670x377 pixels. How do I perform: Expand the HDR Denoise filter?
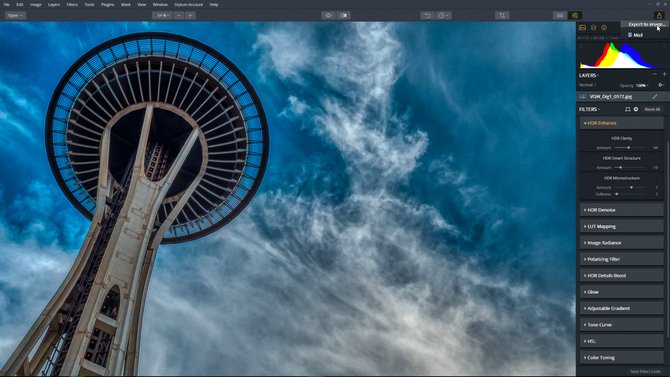pyautogui.click(x=622, y=210)
